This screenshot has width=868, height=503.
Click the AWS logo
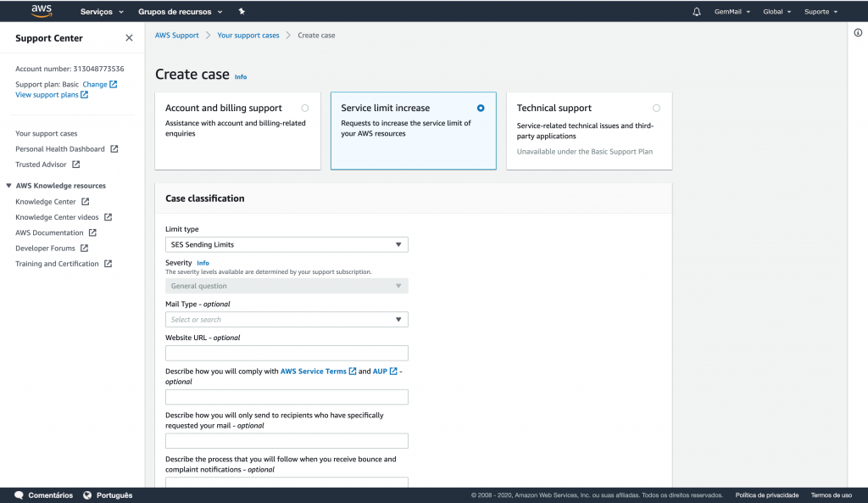point(42,11)
